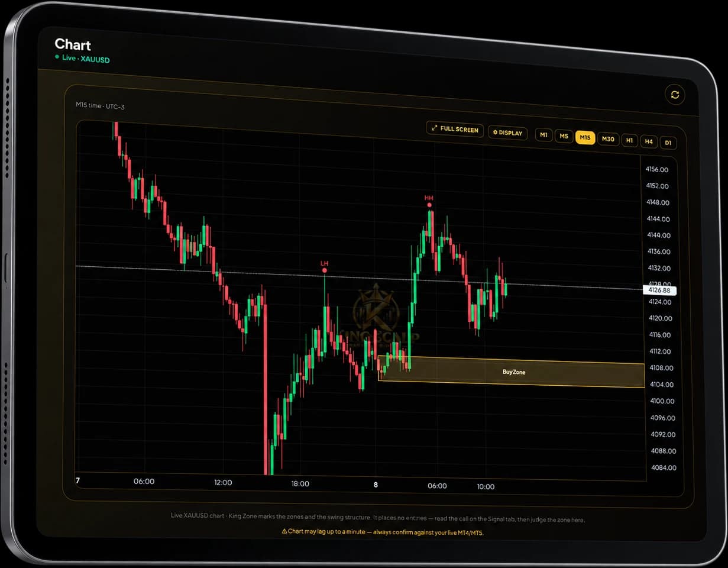
Task: Switch to the H4 timeframe
Action: pos(649,142)
